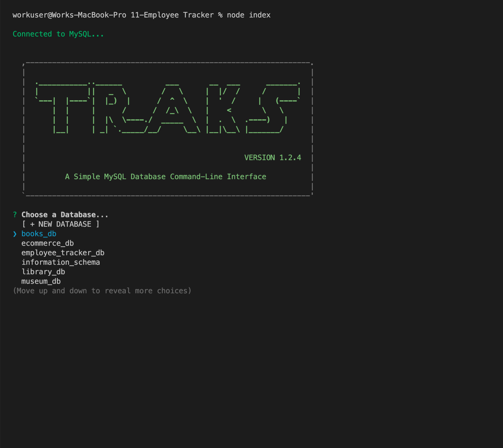Click the green question mark prompt icon
Screen dimensions: 503x448
[x=15, y=215]
